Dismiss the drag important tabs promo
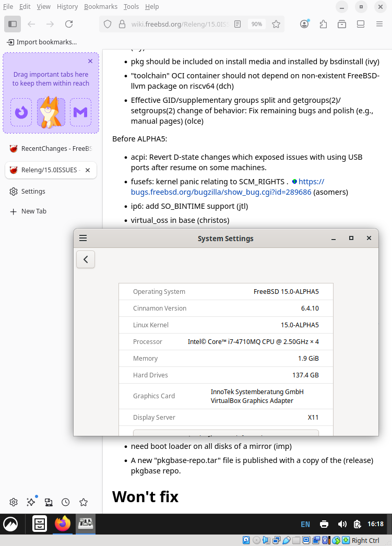The image size is (392, 546). click(90, 61)
